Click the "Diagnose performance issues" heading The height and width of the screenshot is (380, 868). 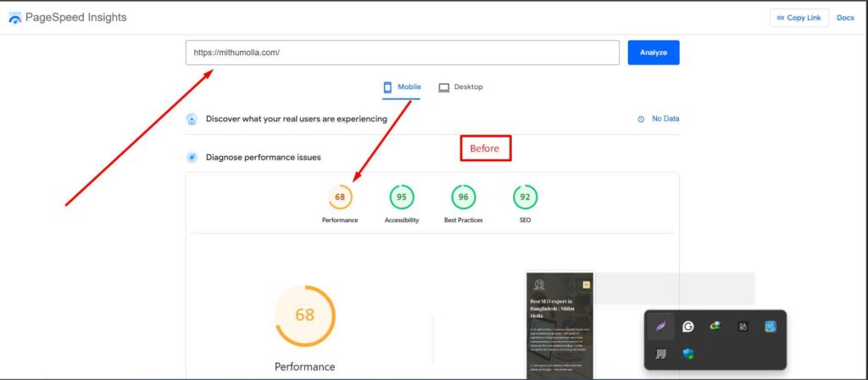[x=263, y=157]
